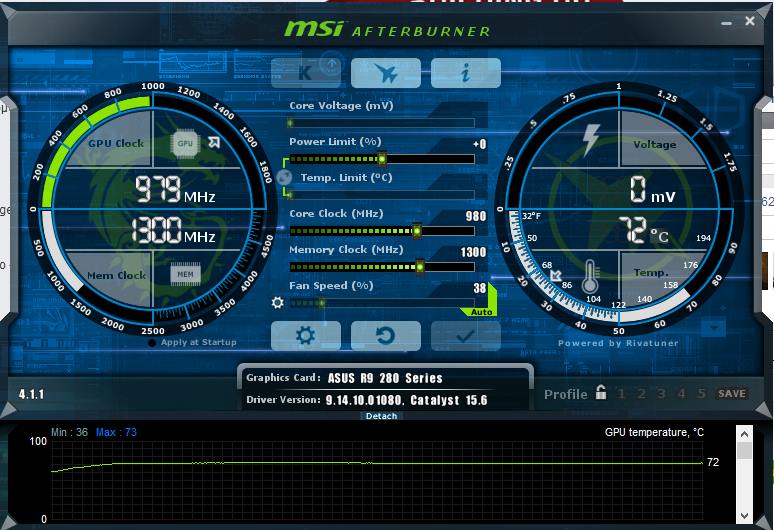Close the Afterburner window
Image resolution: width=774 pixels, height=530 pixels.
point(750,21)
